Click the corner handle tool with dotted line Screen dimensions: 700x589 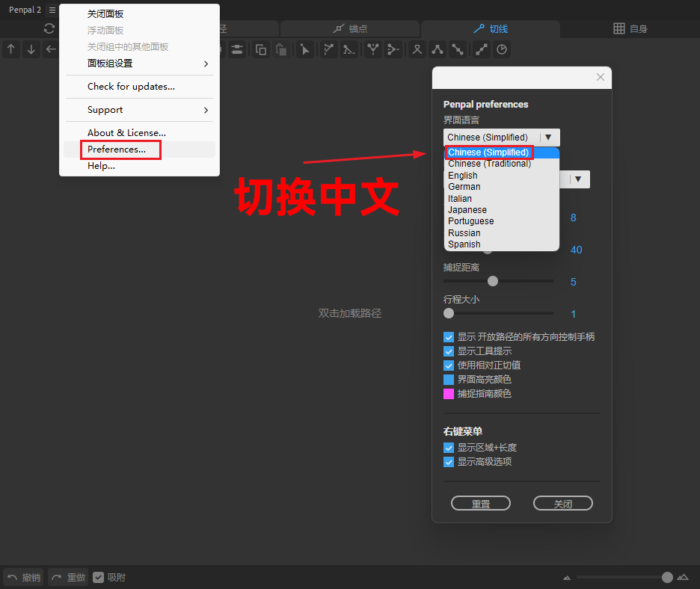(x=349, y=49)
